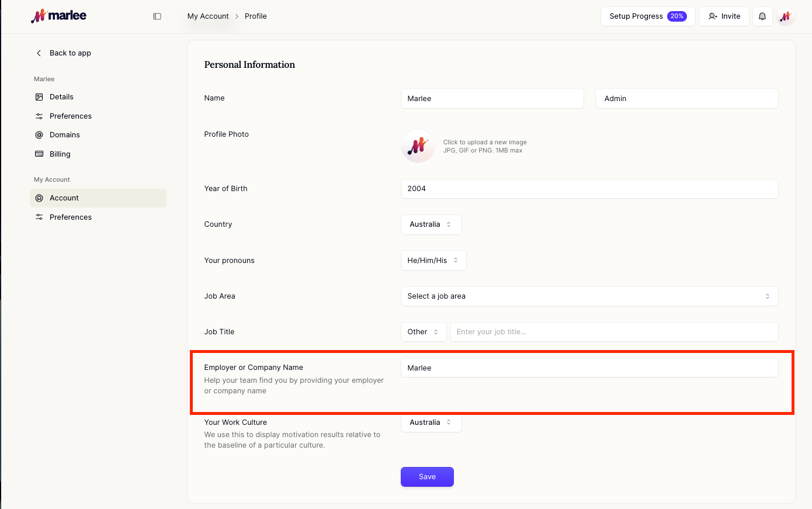812x509 pixels.
Task: Open the Select a job area dropdown
Action: (x=589, y=296)
